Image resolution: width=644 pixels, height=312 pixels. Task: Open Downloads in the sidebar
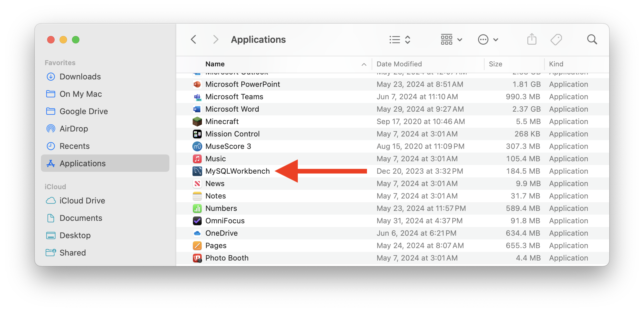105,77
